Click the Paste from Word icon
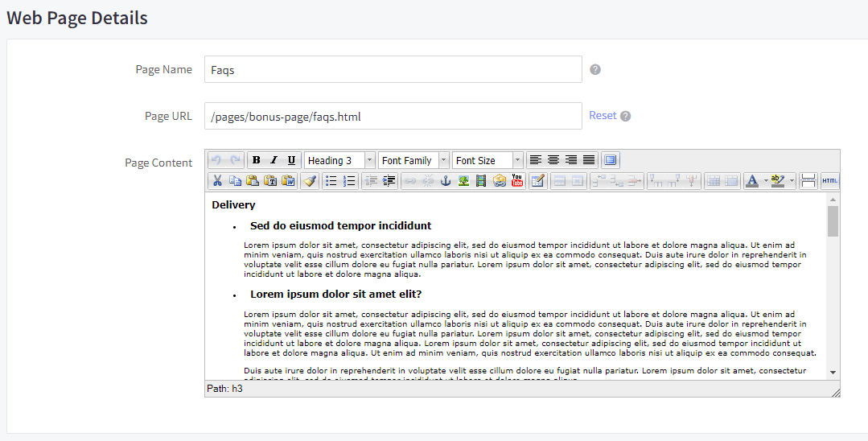This screenshot has height=441, width=868. tap(287, 181)
